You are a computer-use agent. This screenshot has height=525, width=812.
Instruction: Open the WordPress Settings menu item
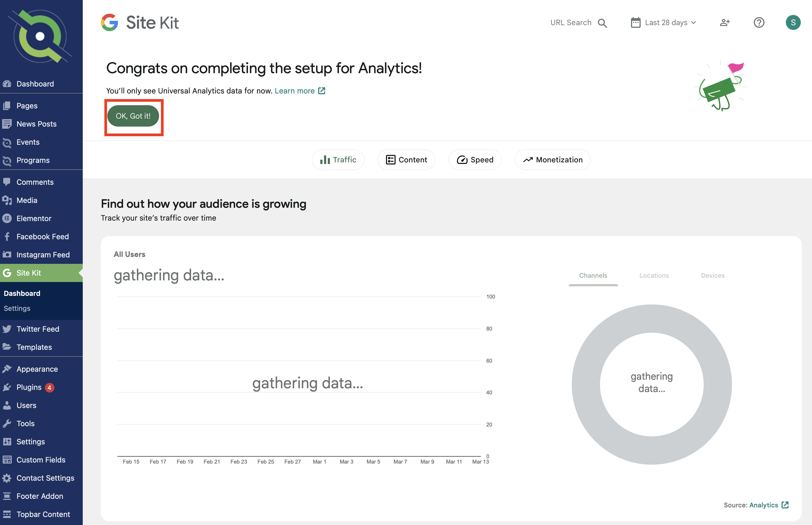point(41,442)
